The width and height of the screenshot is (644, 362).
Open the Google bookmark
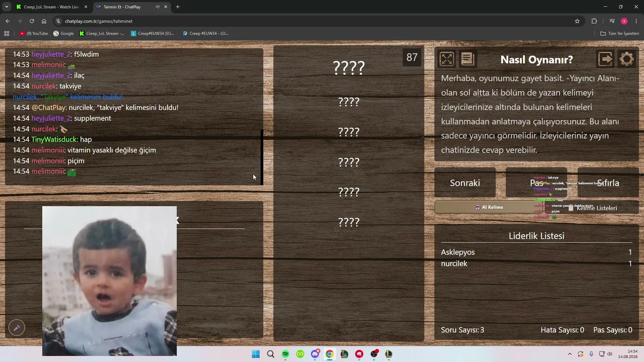coord(63,34)
